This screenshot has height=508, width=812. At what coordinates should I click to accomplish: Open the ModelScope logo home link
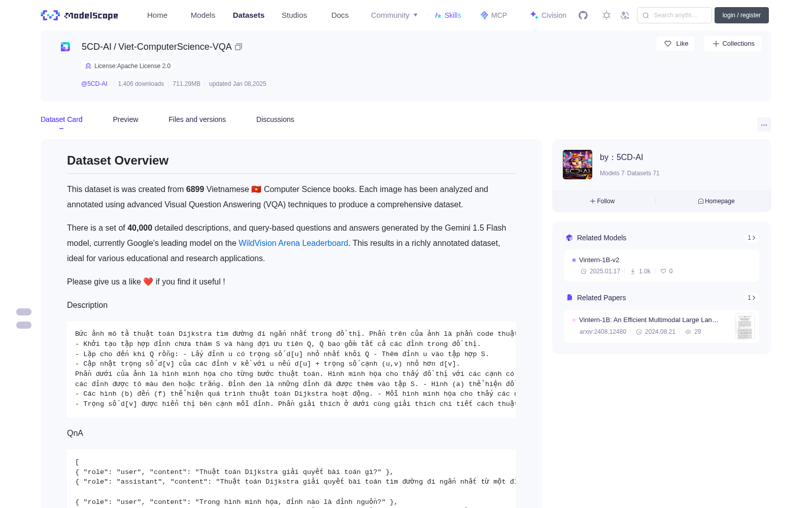79,15
